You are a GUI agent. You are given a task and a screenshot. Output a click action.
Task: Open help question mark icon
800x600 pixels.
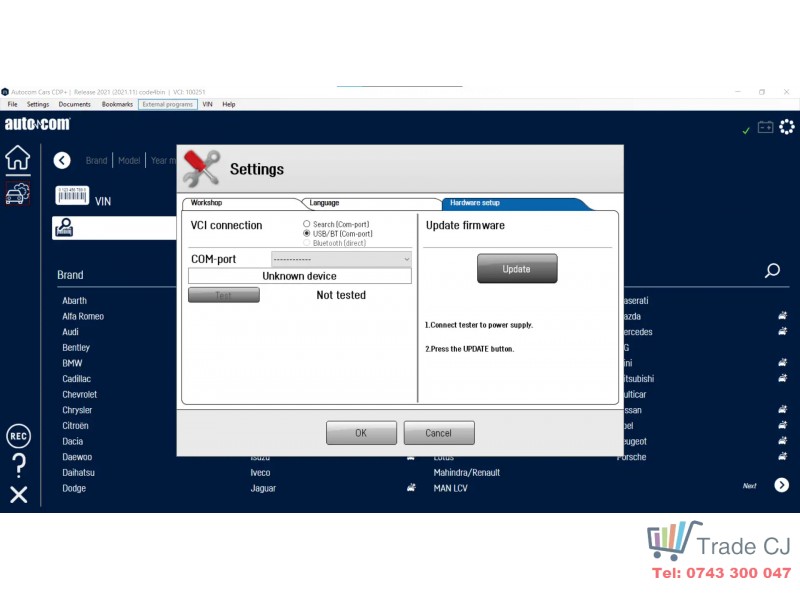tap(18, 465)
